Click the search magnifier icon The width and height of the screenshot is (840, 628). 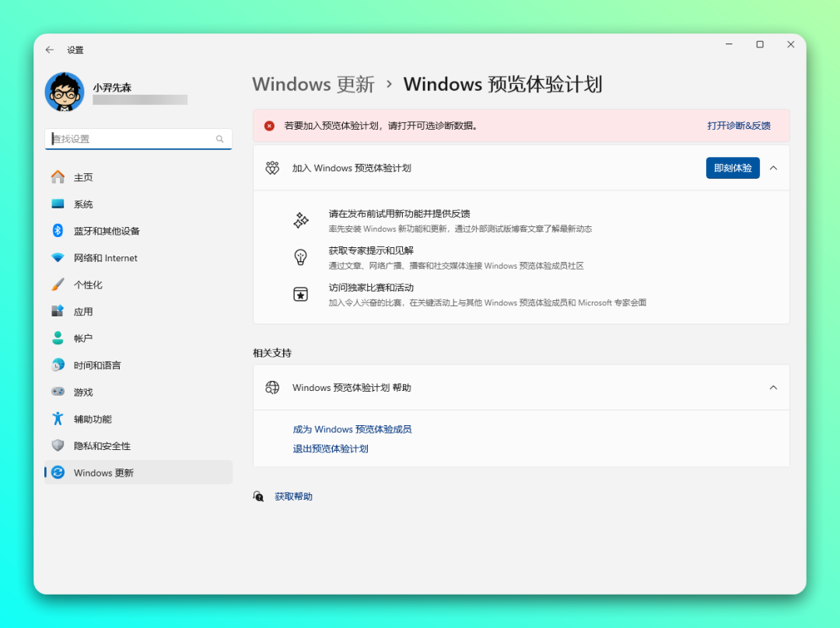pyautogui.click(x=220, y=139)
